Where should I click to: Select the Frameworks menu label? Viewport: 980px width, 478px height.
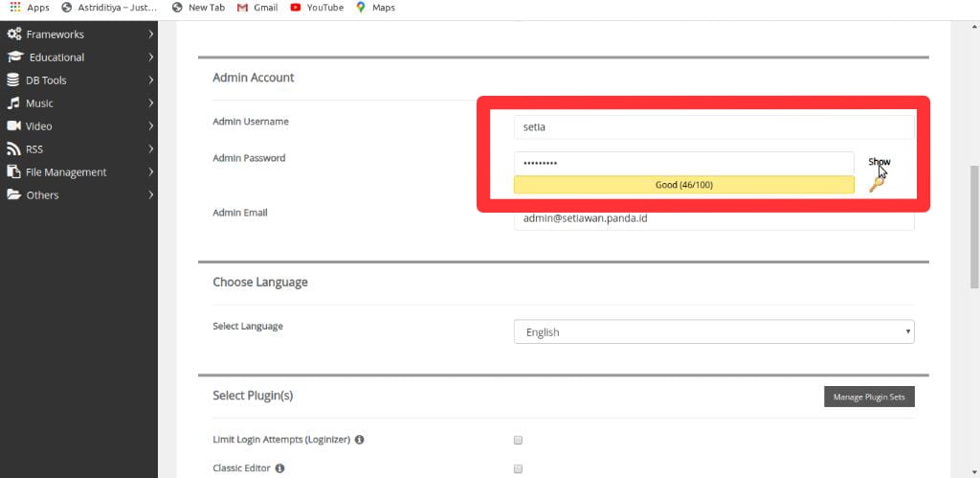55,34
